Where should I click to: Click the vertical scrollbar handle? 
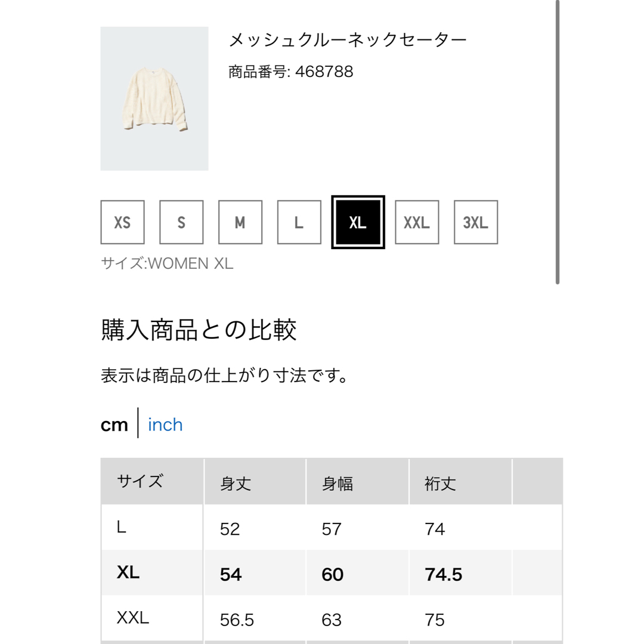pos(558,142)
